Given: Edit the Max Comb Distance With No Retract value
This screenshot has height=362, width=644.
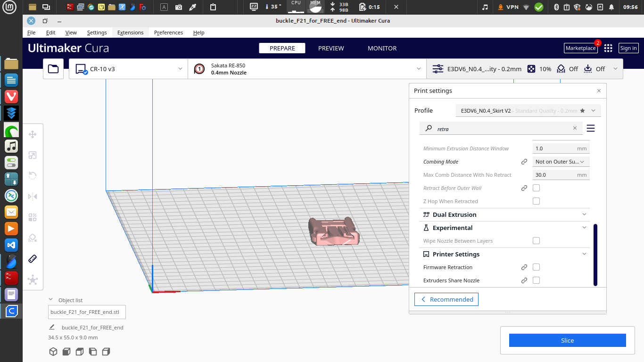Looking at the screenshot, I should pos(561,175).
